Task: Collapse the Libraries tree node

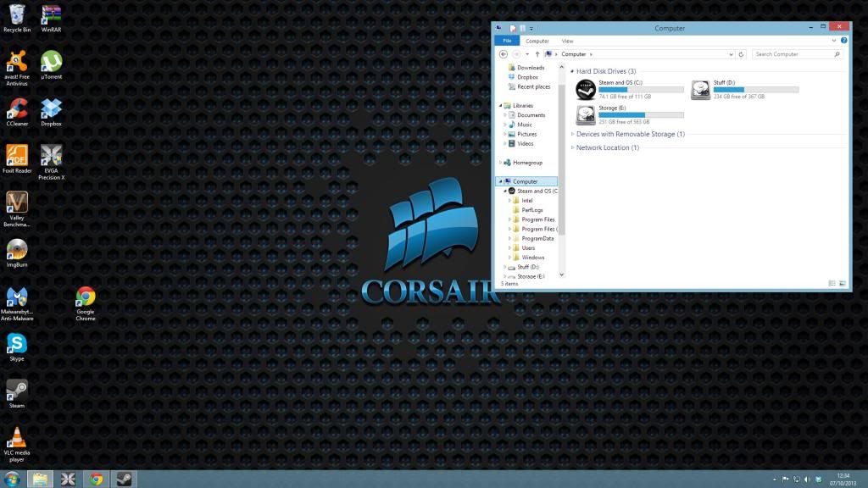Action: pos(500,106)
